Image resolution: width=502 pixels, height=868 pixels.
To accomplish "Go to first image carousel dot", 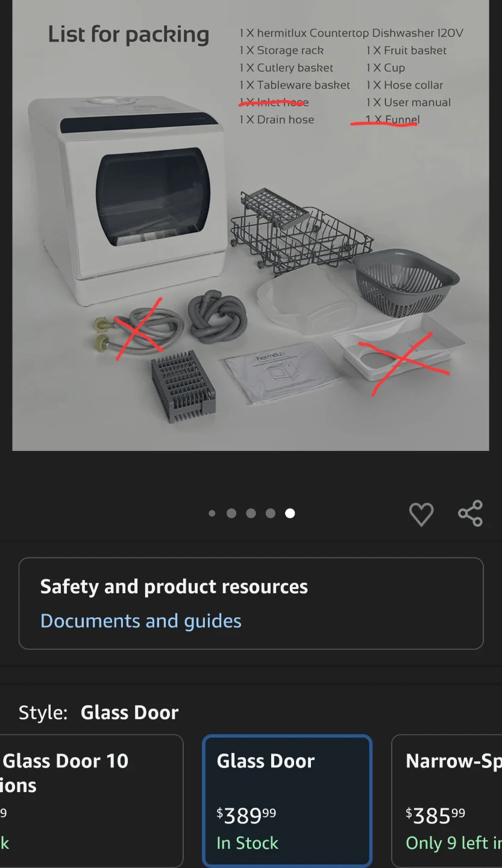I will tap(212, 514).
